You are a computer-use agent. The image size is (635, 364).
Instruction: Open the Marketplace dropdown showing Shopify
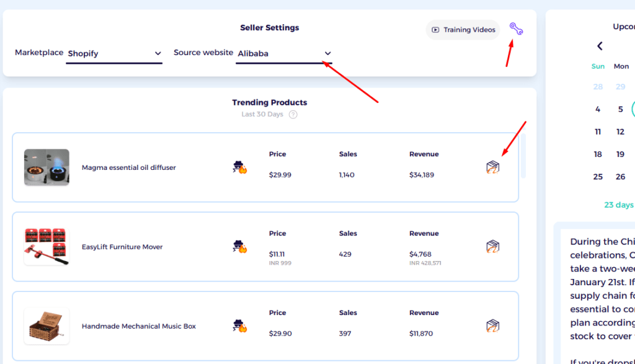[114, 54]
